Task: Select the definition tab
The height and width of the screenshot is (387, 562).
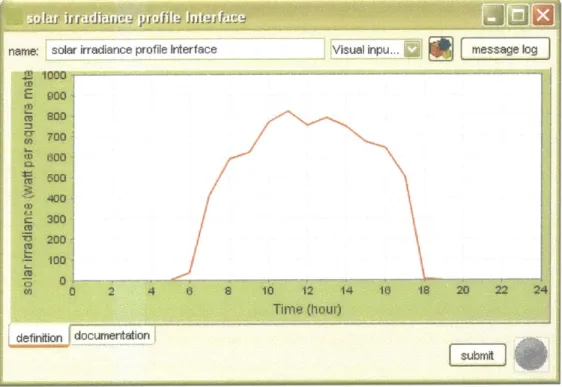Action: point(39,337)
